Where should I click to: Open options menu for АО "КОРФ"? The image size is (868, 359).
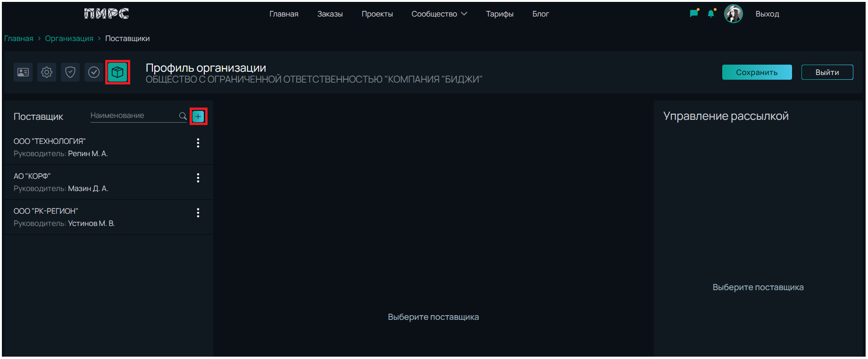(198, 178)
